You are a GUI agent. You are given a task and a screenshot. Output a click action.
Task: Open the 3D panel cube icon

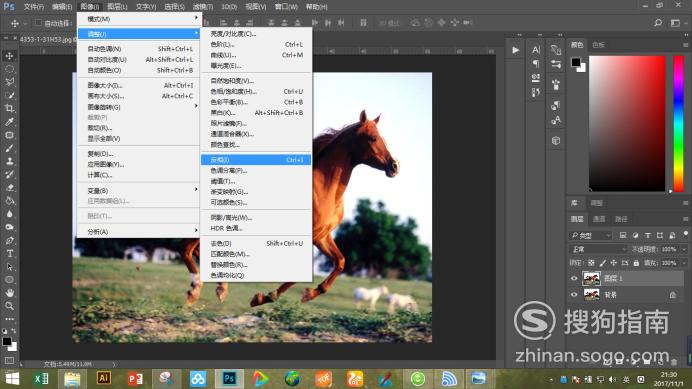point(556,140)
